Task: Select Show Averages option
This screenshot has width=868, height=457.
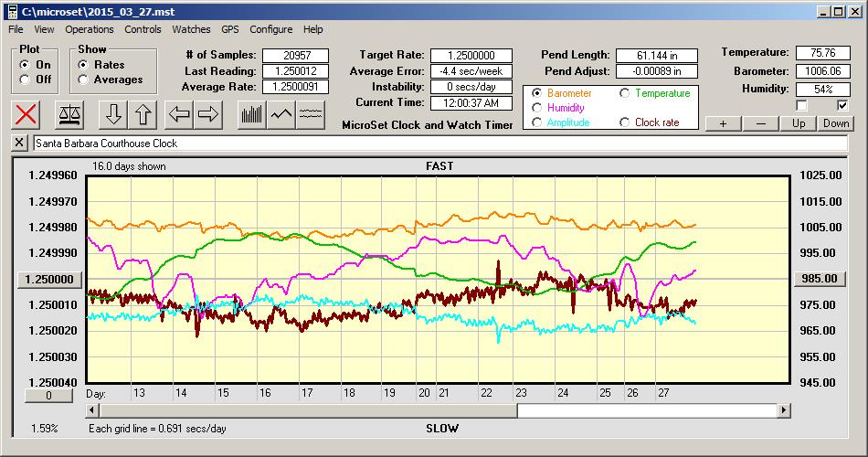Action: click(83, 80)
